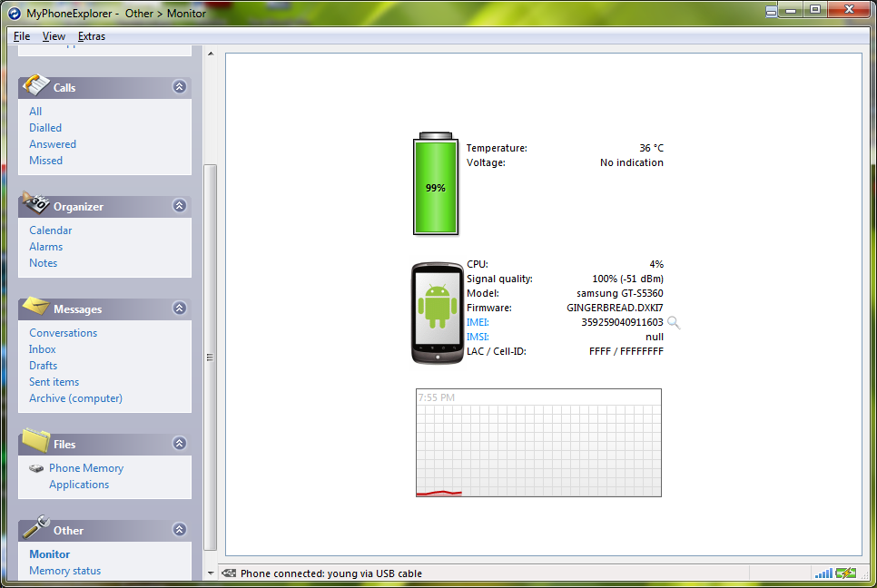The height and width of the screenshot is (588, 877).
Task: Click the extra title bar button beside minimize
Action: coord(772,11)
